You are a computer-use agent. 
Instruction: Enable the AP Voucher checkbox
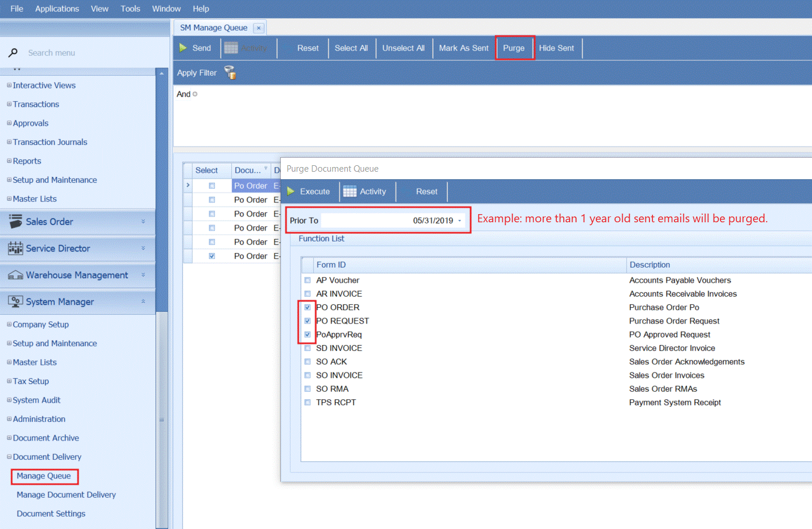tap(308, 281)
